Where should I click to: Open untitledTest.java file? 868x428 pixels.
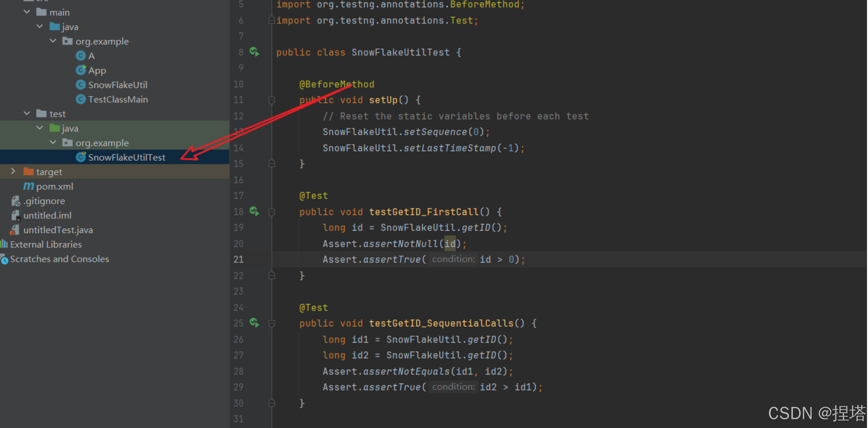tap(58, 230)
